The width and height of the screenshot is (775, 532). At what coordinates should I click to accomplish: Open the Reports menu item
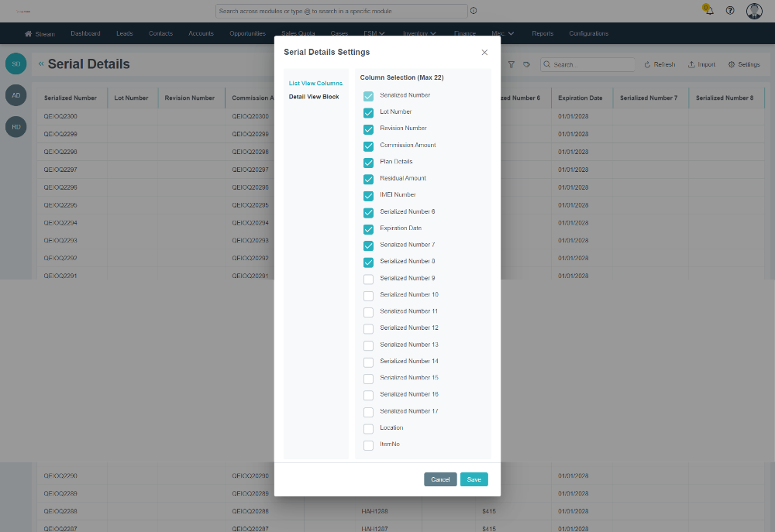[542, 34]
